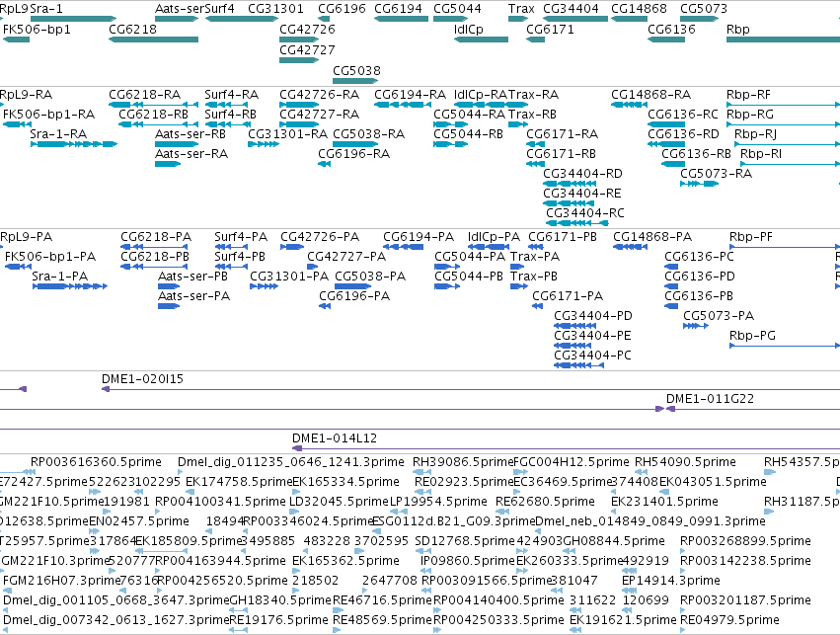Screen dimensions: 840x635
Task: Click the CG34404-RD transcript glyph
Action: [x=570, y=184]
